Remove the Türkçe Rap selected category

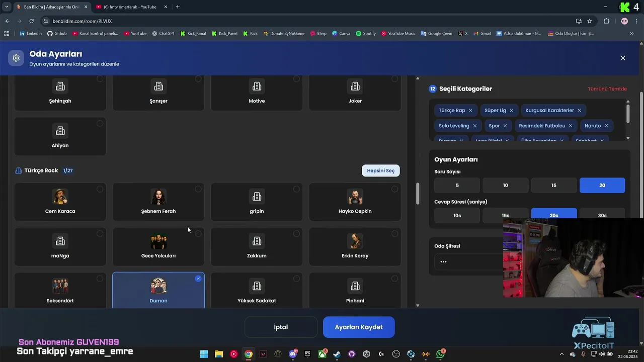470,110
